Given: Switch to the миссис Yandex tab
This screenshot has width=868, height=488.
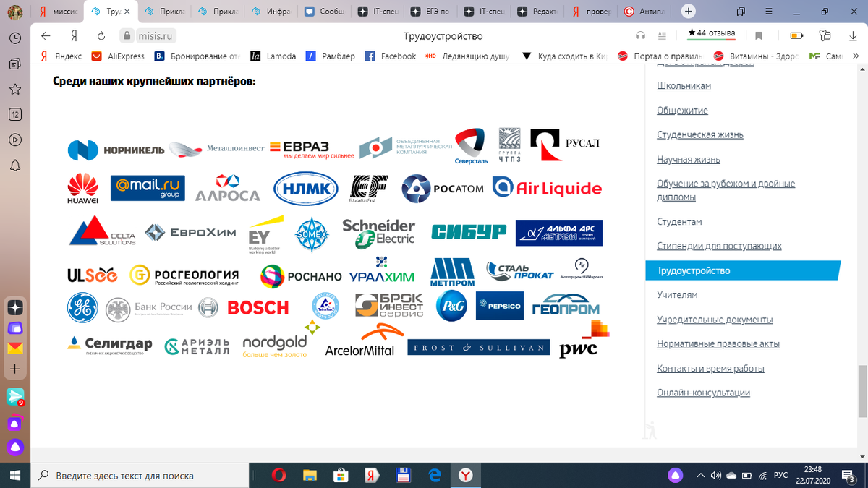Looking at the screenshot, I should [58, 12].
